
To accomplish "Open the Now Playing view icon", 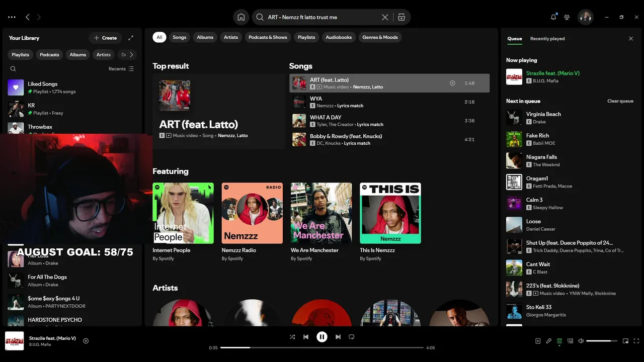I will click(x=538, y=341).
